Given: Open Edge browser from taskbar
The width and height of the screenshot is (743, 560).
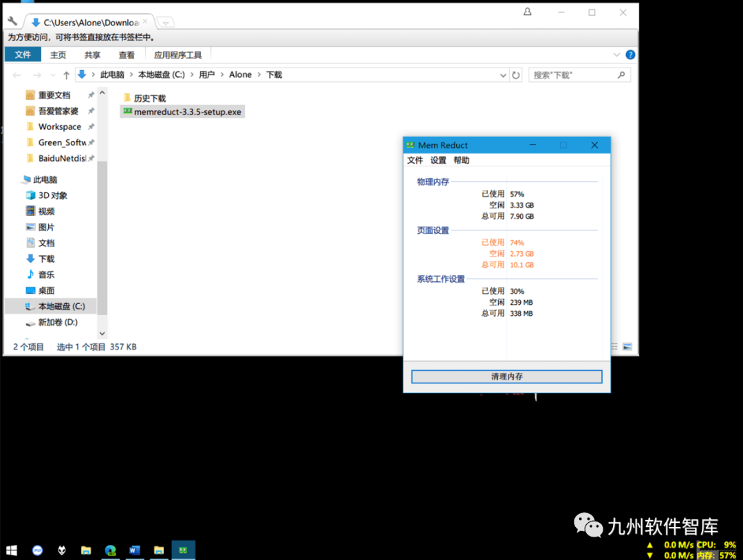Looking at the screenshot, I should [x=110, y=550].
